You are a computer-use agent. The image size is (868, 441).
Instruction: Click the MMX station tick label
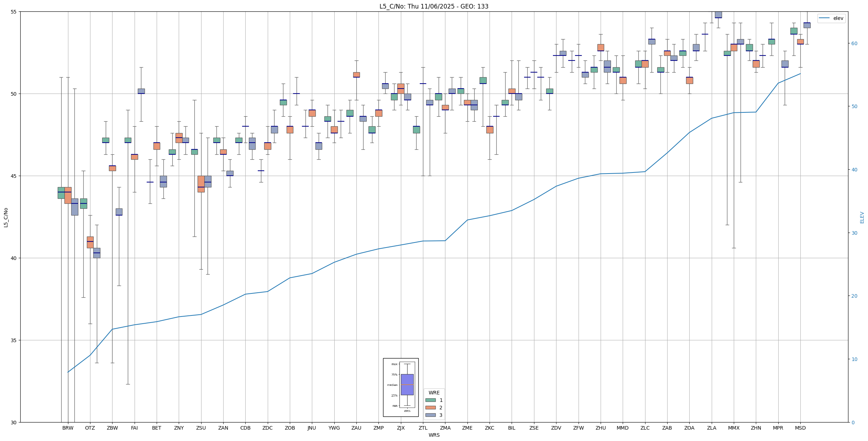pyautogui.click(x=733, y=428)
